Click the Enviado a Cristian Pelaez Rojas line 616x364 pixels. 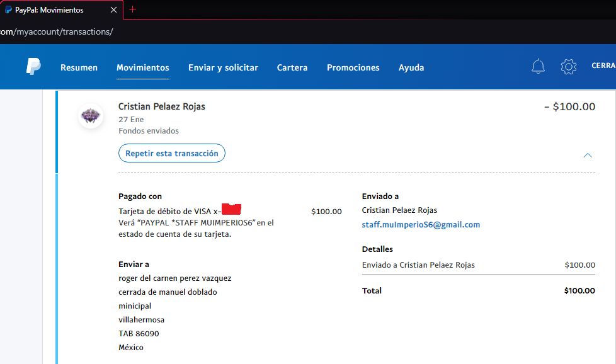coord(418,265)
